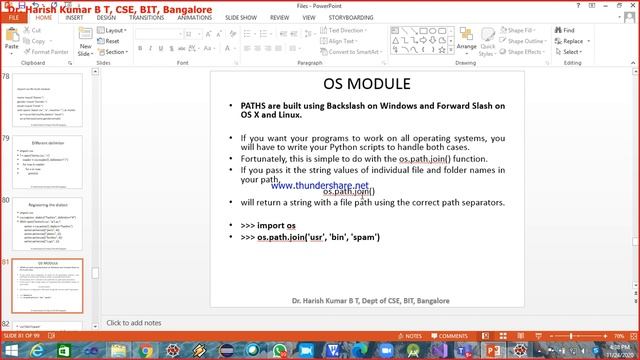Image resolution: width=640 pixels, height=360 pixels.
Task: Open the Shape Fill options
Action: 518,30
